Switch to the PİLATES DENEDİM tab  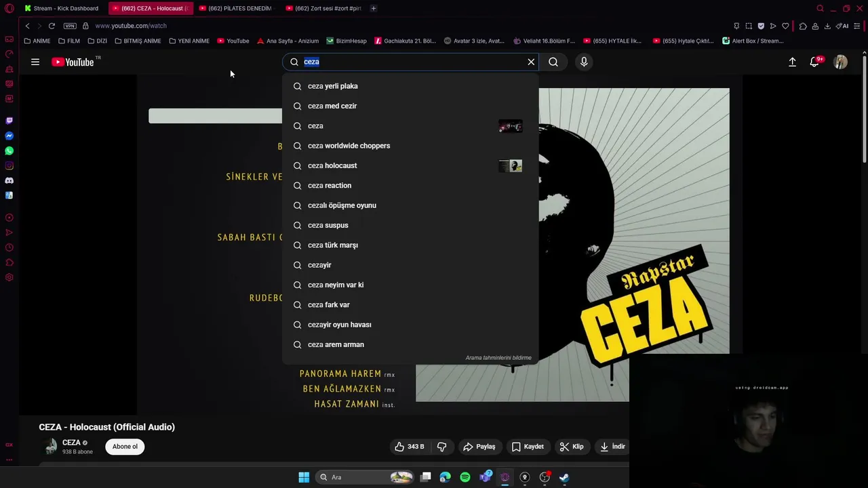235,8
